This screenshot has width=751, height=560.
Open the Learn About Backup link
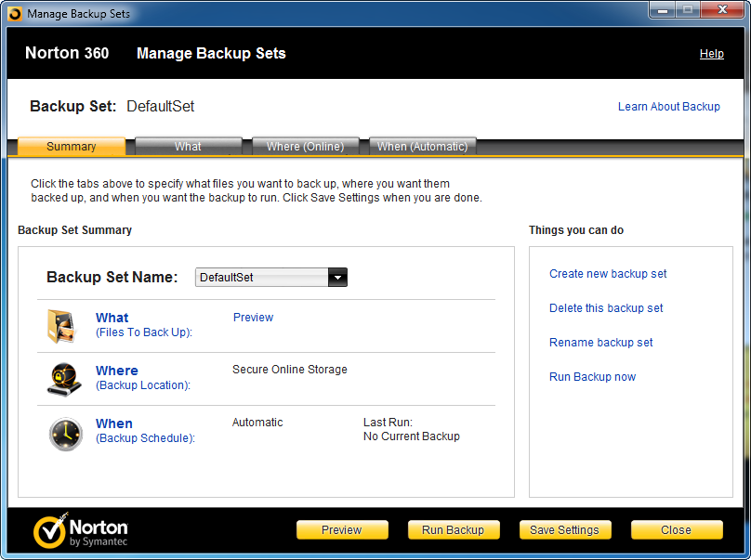click(x=669, y=107)
